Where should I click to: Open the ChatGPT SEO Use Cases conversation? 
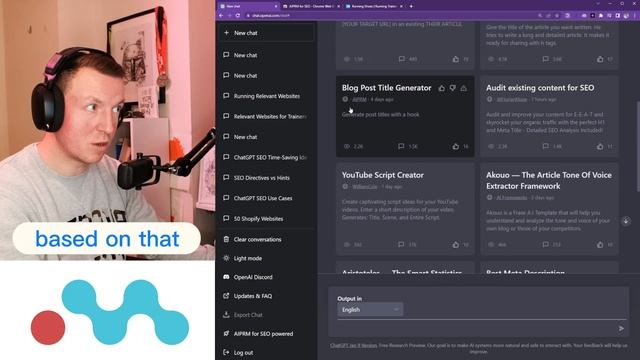click(266, 198)
